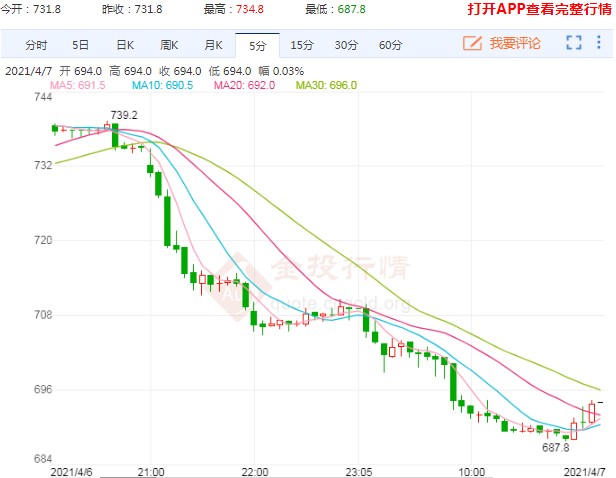Image resolution: width=616 pixels, height=478 pixels.
Task: Click the fullscreen expand icon
Action: click(574, 42)
